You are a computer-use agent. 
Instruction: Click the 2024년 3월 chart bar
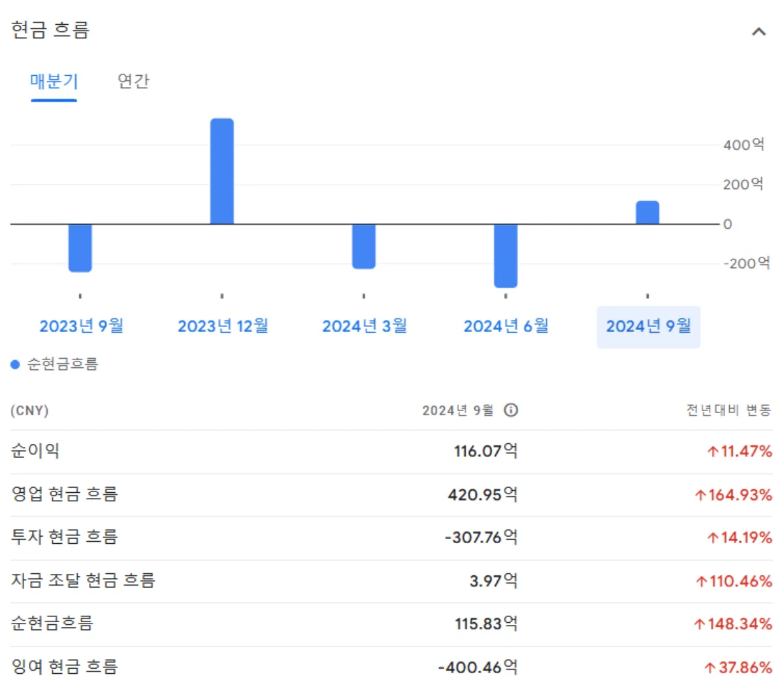363,245
